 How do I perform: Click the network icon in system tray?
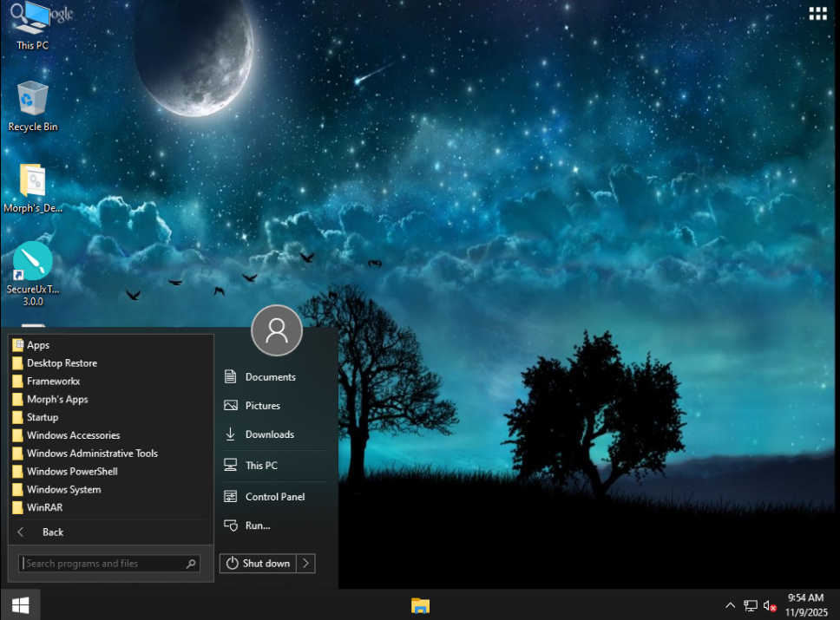pos(750,605)
